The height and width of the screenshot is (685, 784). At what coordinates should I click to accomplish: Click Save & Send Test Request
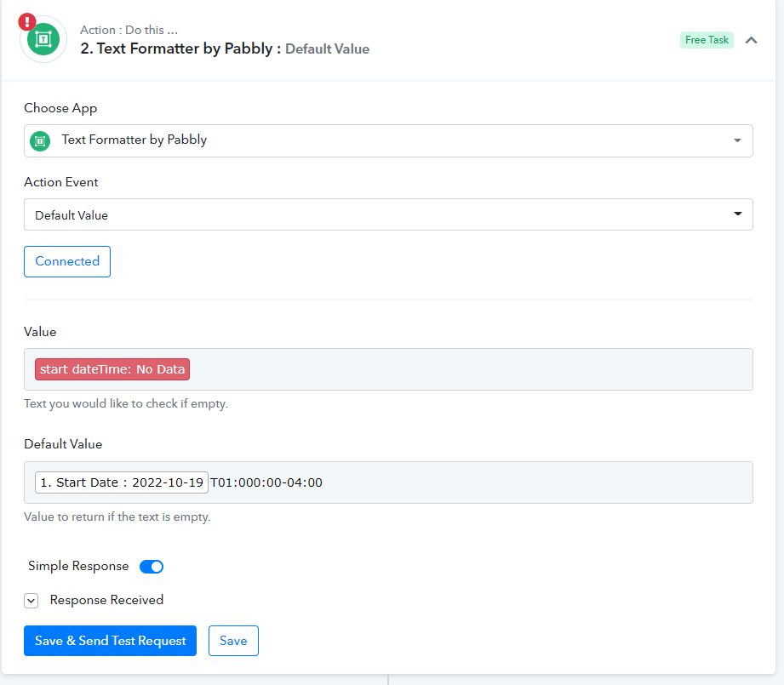pos(110,641)
